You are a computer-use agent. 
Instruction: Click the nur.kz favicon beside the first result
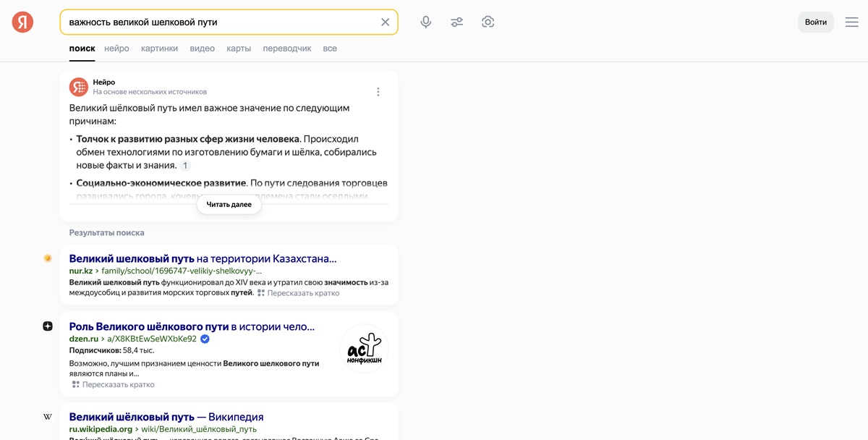pos(48,258)
